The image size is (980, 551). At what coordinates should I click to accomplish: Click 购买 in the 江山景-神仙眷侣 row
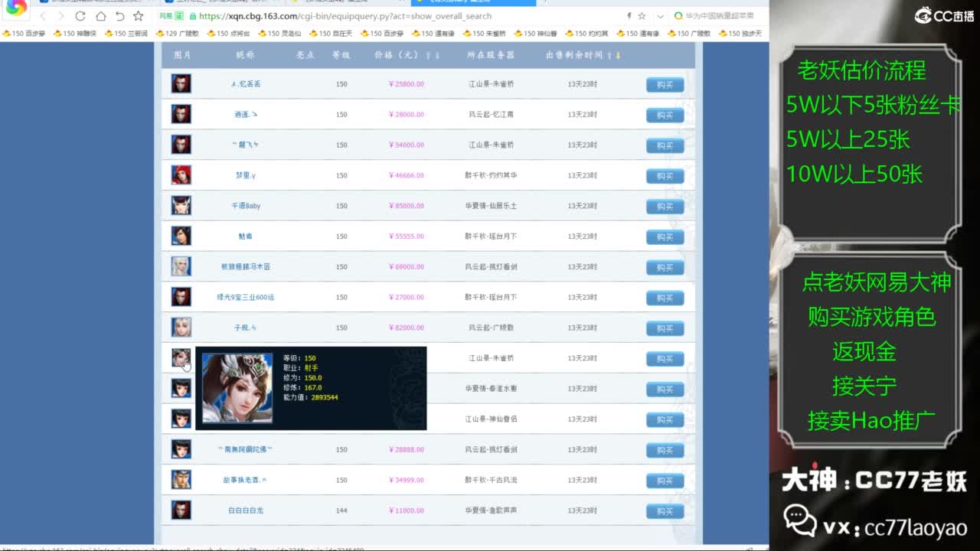click(665, 420)
